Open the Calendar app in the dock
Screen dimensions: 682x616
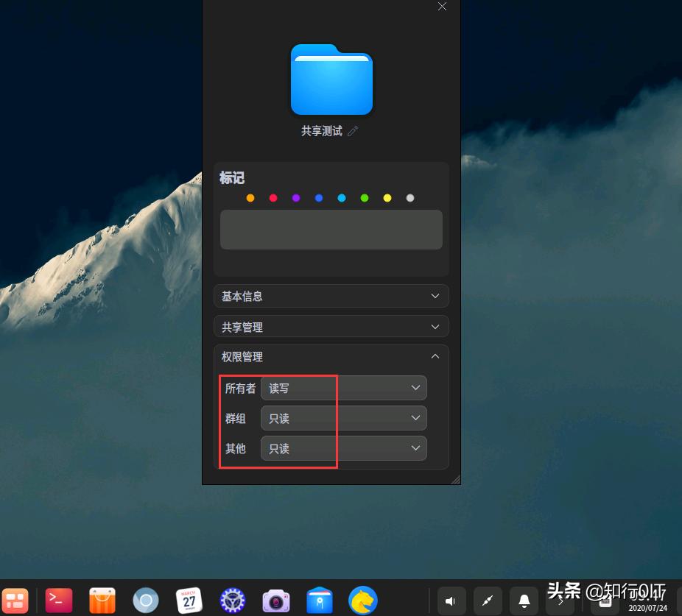coord(189,601)
